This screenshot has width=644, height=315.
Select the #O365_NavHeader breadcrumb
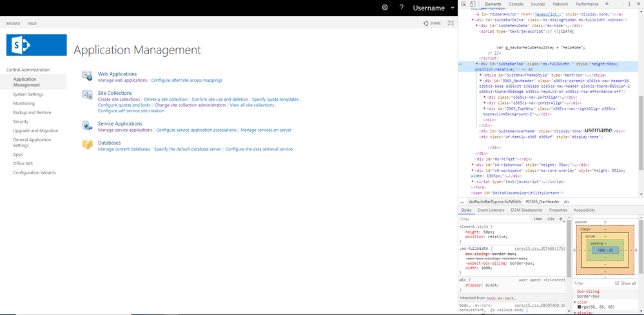(x=542, y=201)
